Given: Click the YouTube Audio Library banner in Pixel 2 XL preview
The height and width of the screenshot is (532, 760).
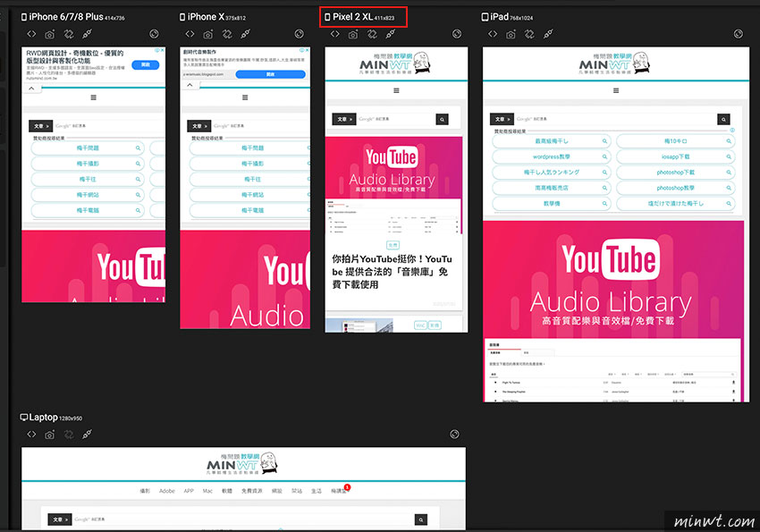Looking at the screenshot, I should pos(393,167).
